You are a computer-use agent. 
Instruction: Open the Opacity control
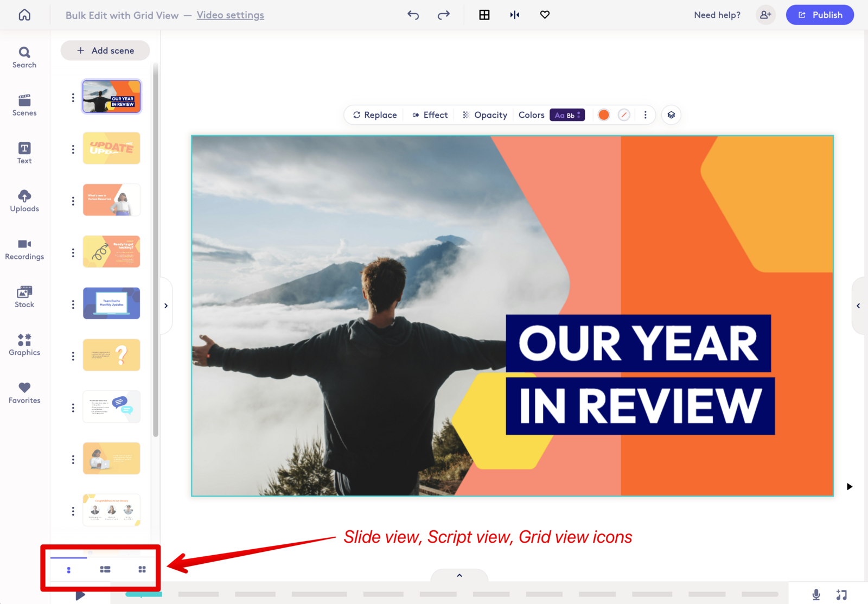[x=485, y=115]
